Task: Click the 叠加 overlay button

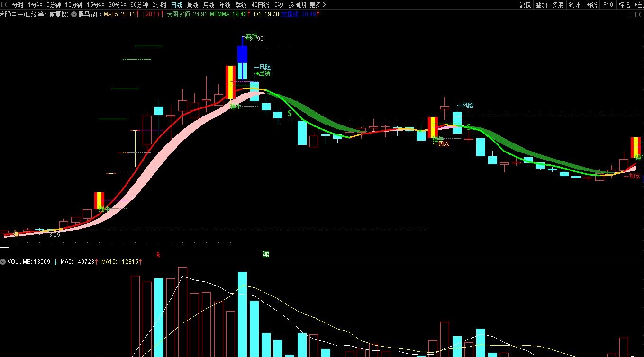Action: coord(541,5)
